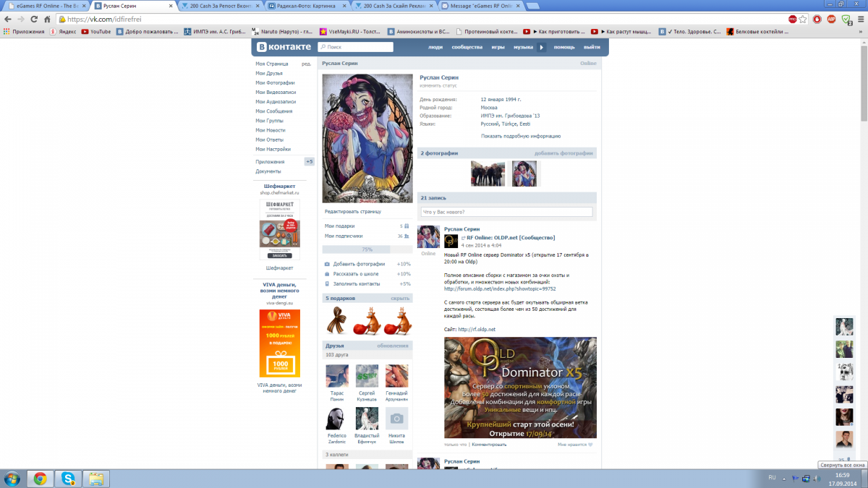868x488 pixels.
Task: Open the http://rf.oldp.net link
Action: pos(477,330)
